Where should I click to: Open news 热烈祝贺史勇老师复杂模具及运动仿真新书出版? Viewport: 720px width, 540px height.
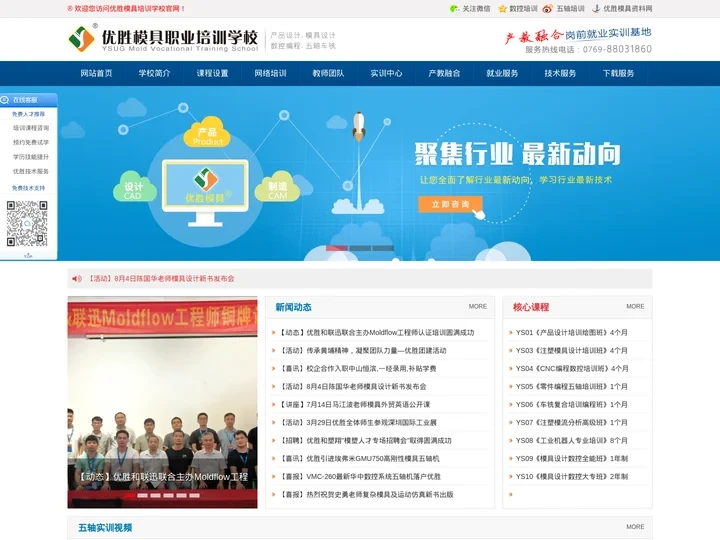pos(366,494)
